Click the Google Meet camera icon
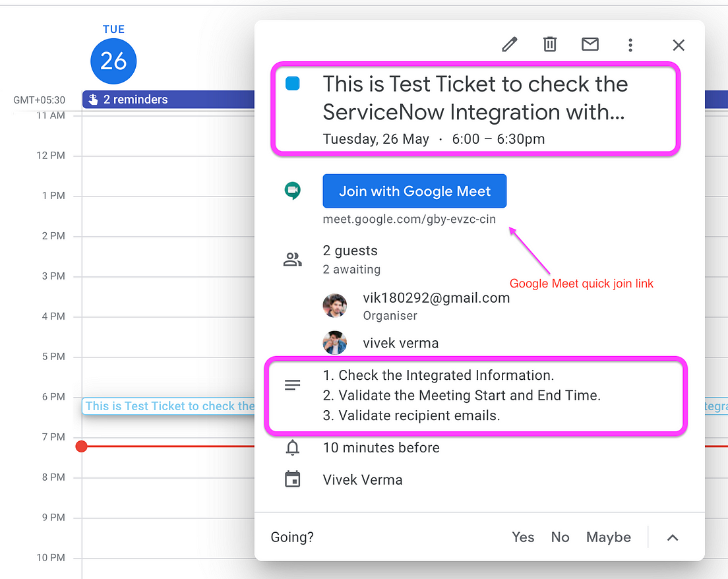 [x=293, y=191]
